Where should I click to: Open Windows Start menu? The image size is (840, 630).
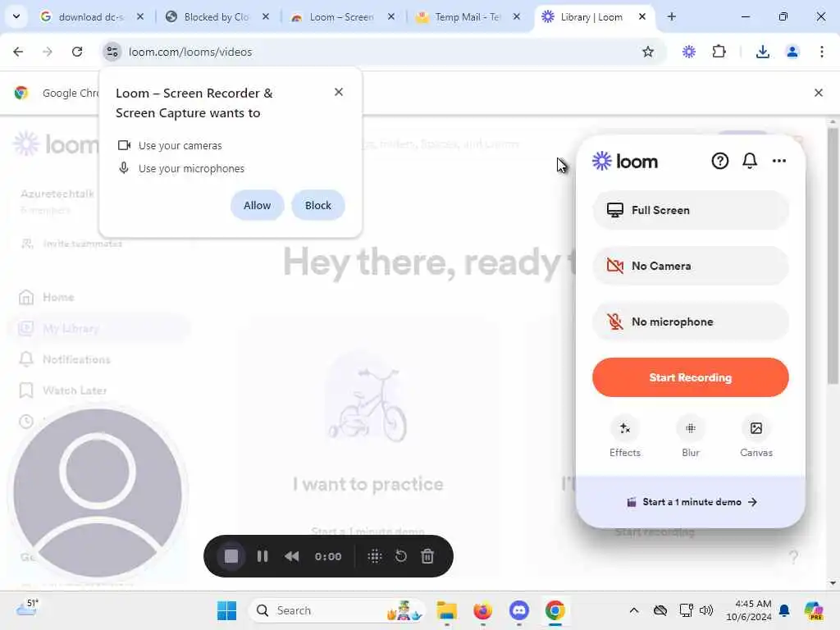(226, 610)
